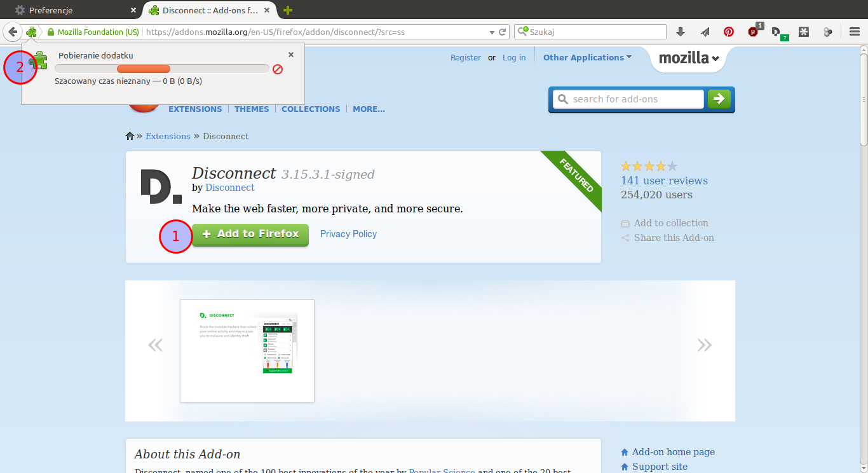Cancel the add-on download with the red stop icon
The image size is (868, 473).
(x=278, y=69)
